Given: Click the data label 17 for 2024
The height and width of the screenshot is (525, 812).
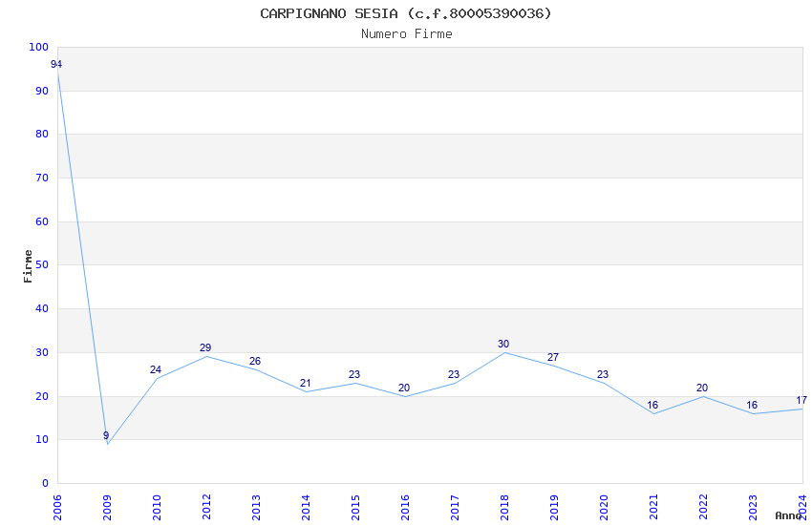Looking at the screenshot, I should [x=801, y=400].
